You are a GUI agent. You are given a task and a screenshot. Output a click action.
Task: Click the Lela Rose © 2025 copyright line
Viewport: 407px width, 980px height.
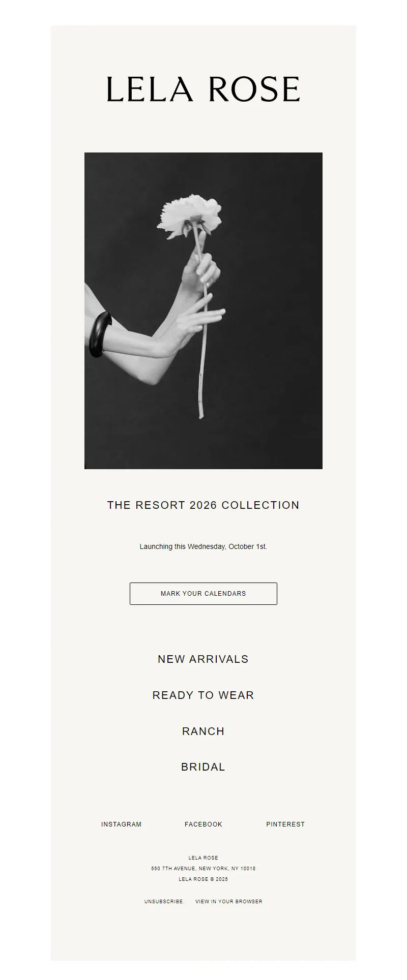pyautogui.click(x=203, y=879)
